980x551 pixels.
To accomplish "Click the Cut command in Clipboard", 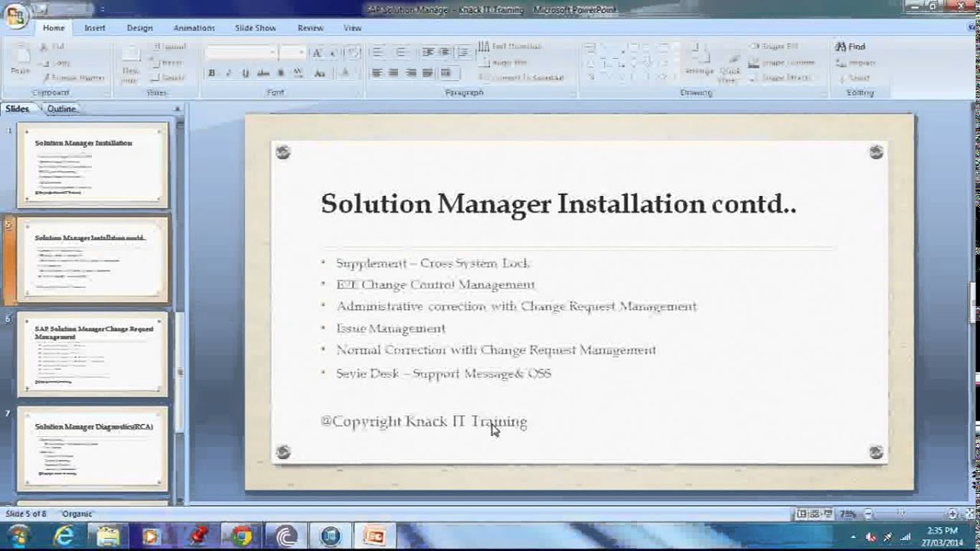I will 55,47.
